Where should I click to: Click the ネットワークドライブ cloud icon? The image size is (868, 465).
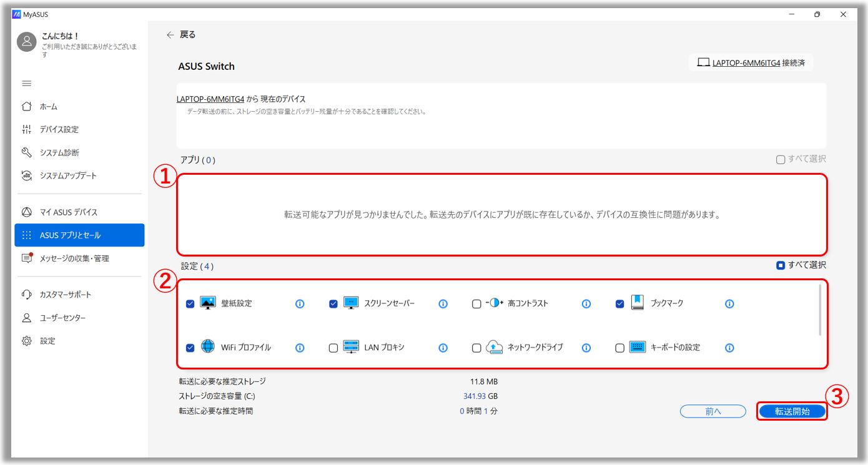pos(495,348)
